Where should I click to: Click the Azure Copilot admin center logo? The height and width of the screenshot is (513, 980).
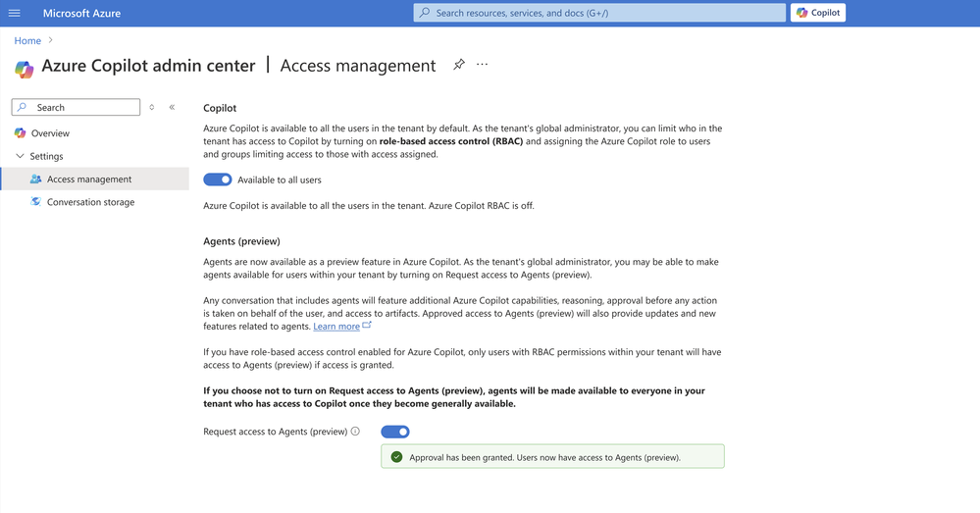[x=25, y=68]
